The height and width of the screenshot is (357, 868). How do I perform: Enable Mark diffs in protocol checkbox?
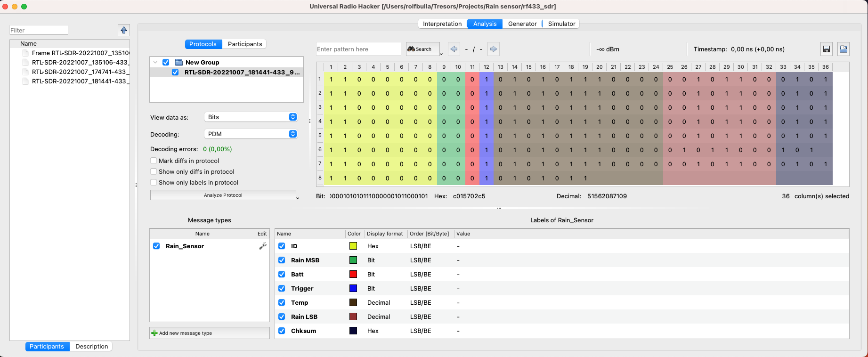tap(154, 161)
